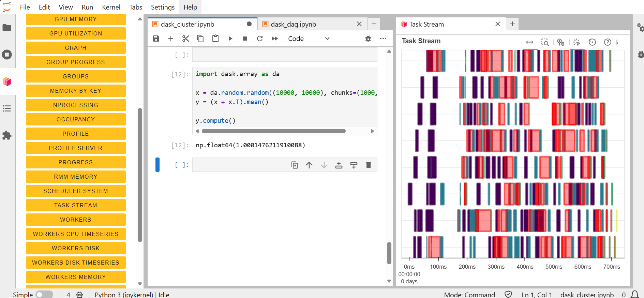Click the Python 3 (ipykernel) Idle status

[132, 295]
